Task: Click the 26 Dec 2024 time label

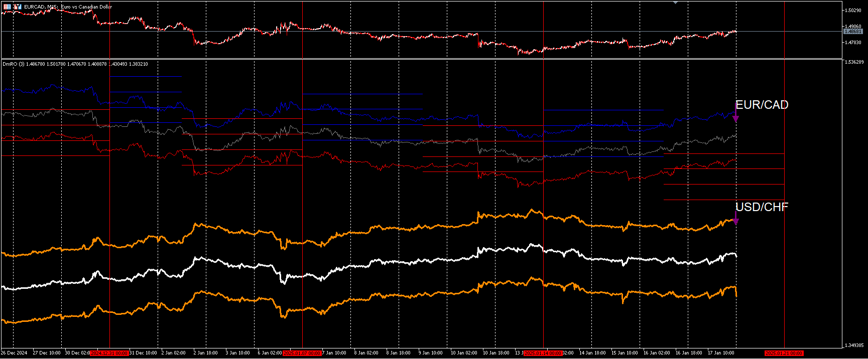Action: tap(14, 353)
